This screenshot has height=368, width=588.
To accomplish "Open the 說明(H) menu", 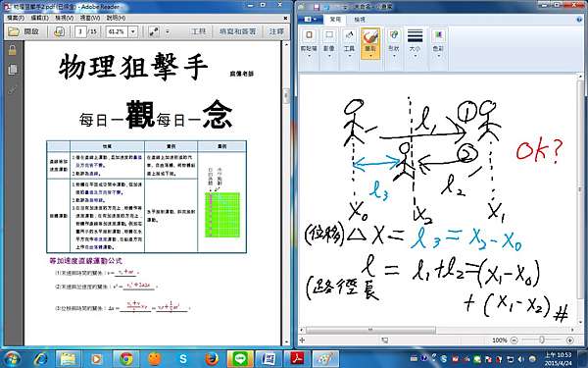I will click(x=116, y=18).
